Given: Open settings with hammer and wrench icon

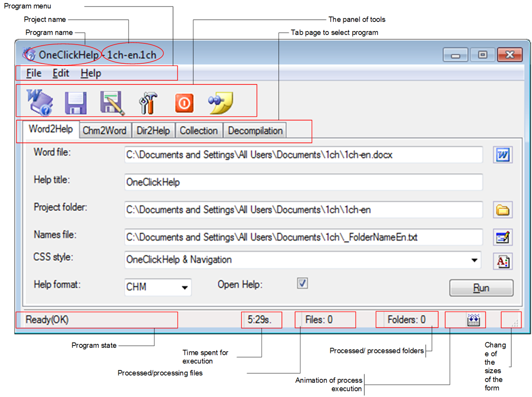Looking at the screenshot, I should coord(148,103).
